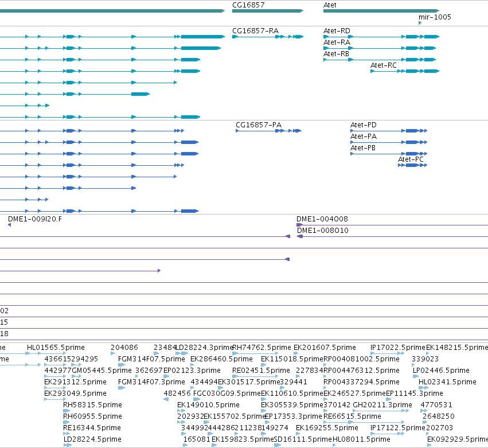
Task: Open the Atet-PC coding sequence label
Action: 411,159
